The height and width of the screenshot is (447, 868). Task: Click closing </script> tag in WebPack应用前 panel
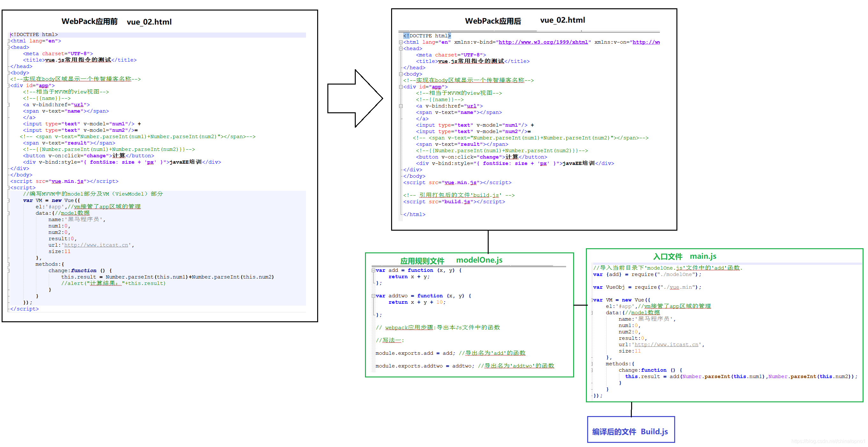24,309
